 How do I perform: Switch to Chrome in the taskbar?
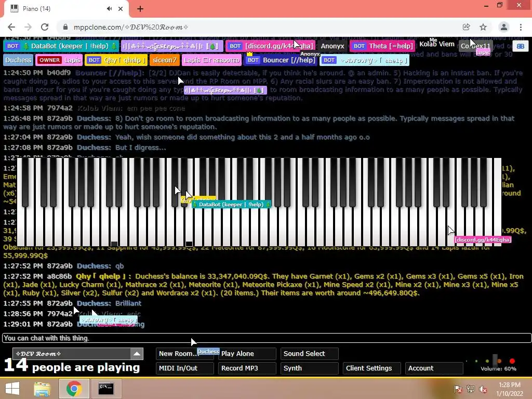74,389
